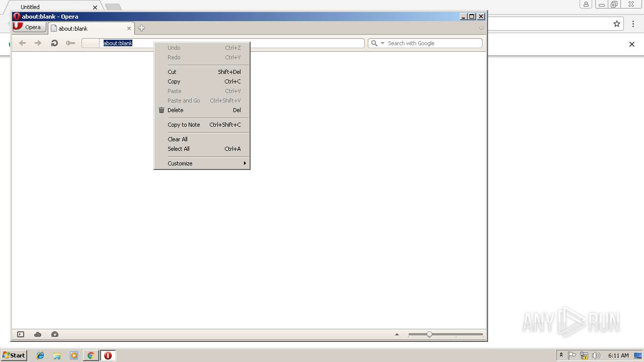Click the Show desktop button
Viewport: 644px width, 362px height.
click(x=637, y=355)
